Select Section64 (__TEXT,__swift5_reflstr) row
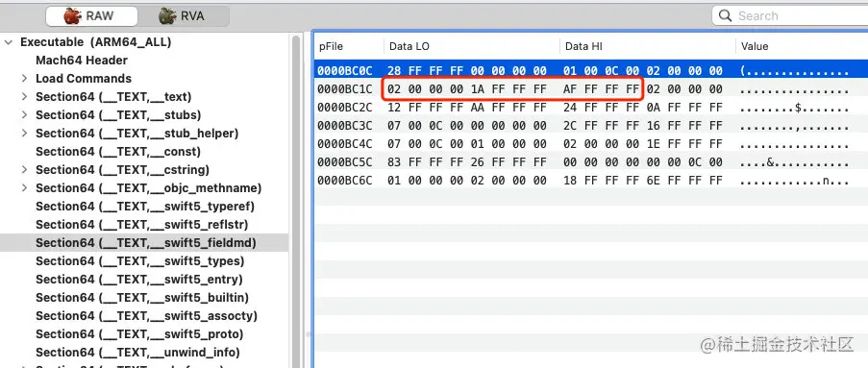This screenshot has height=368, width=868. [x=141, y=225]
